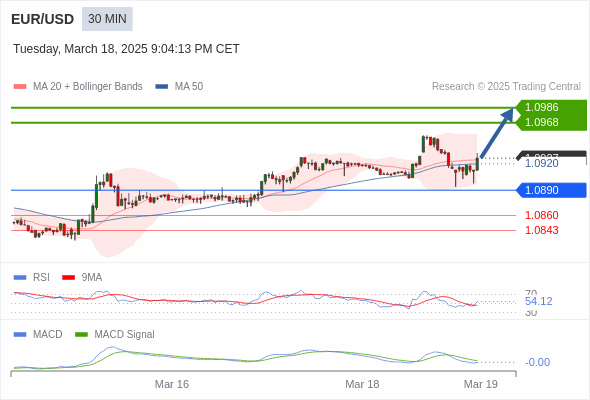Click the MACD value -0.00
590x400 pixels.
tap(537, 362)
